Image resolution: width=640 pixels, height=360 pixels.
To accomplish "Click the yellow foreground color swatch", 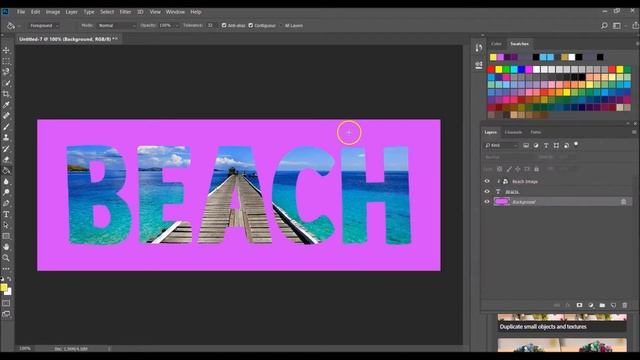I will [4, 287].
